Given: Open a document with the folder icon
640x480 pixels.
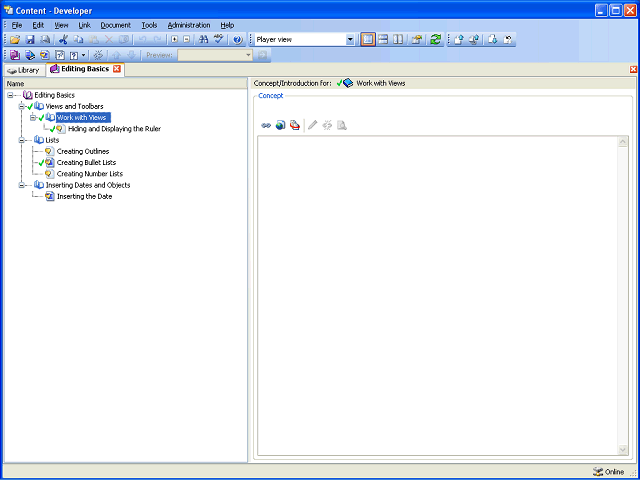Looking at the screenshot, I should 15,40.
